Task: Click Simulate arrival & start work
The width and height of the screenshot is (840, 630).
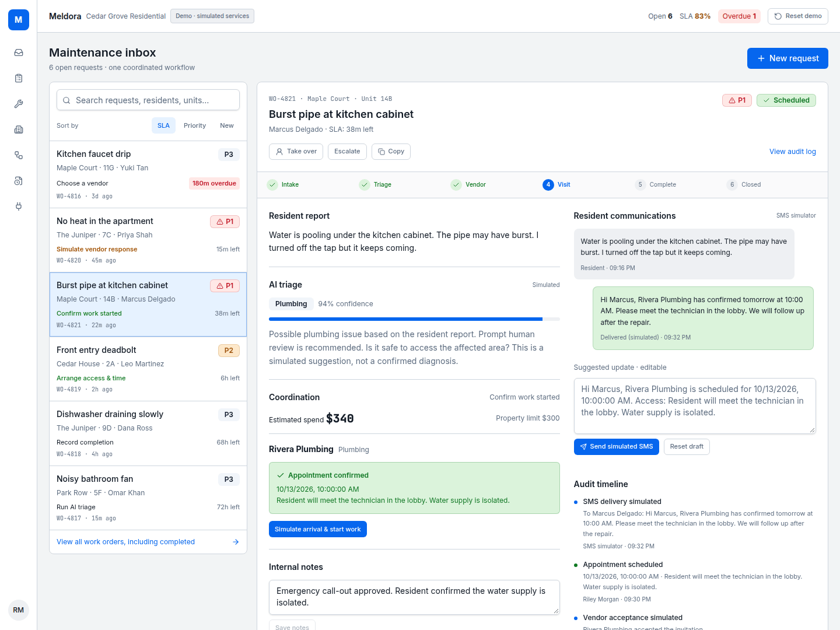Action: point(318,529)
